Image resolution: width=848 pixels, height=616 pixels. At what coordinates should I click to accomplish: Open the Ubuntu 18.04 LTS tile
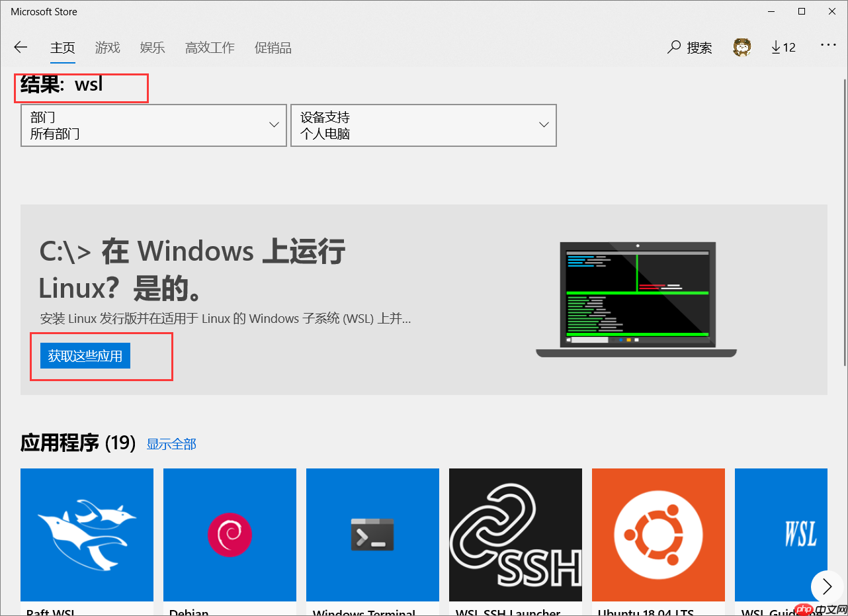(658, 535)
